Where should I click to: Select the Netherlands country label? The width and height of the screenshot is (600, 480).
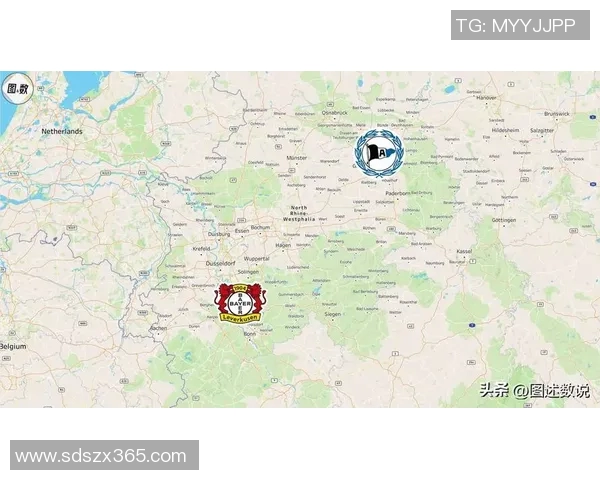(62, 131)
